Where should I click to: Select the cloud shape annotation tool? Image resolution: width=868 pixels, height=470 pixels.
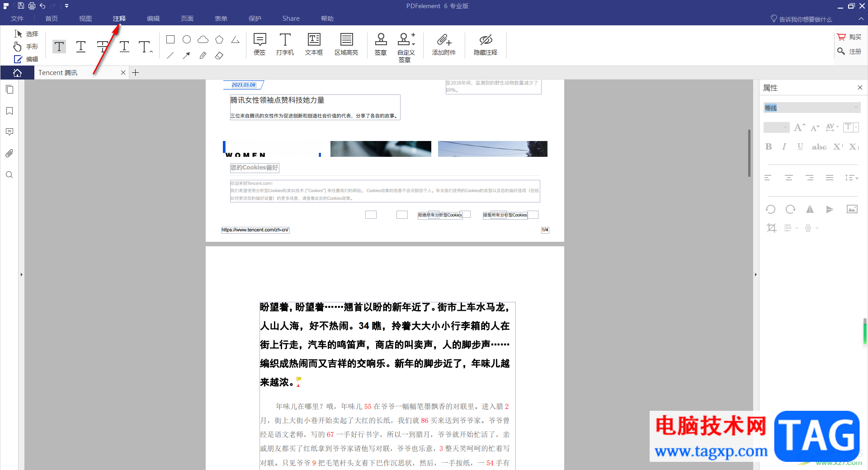[203, 40]
